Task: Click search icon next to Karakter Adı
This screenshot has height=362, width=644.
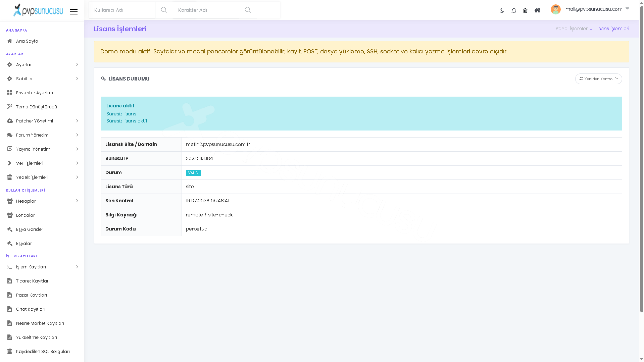Action: [248, 10]
